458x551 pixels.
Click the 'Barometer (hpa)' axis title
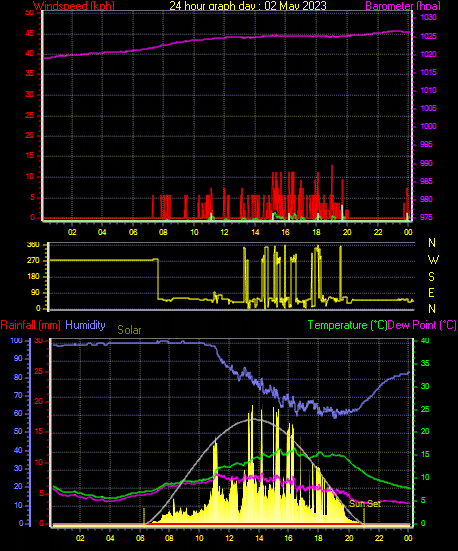coord(403,6)
